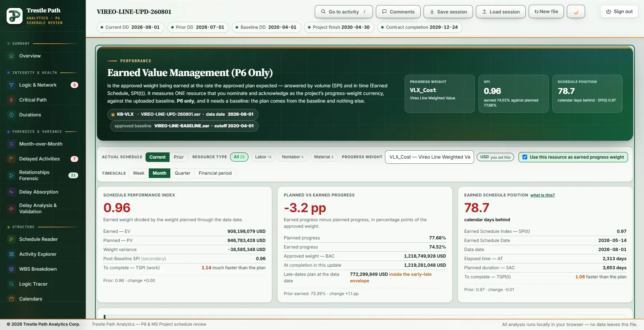This screenshot has width=644, height=330.
Task: Set timescale to Month
Action: pos(159,173)
